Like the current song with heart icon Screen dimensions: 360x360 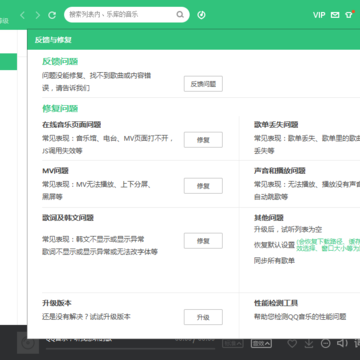(x=292, y=343)
